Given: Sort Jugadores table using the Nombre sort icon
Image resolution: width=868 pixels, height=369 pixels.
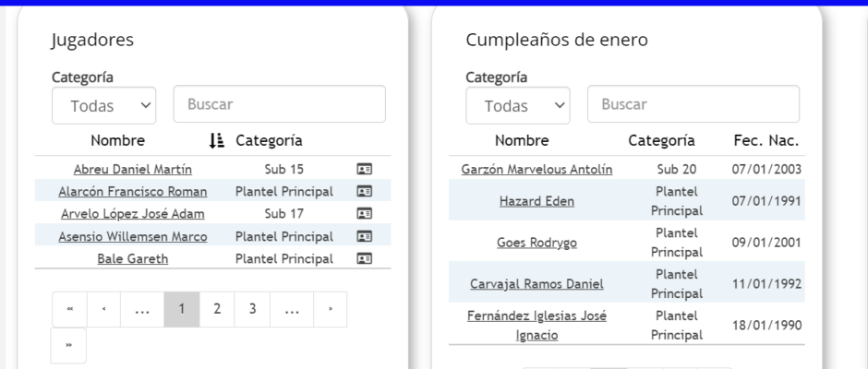Looking at the screenshot, I should click(x=216, y=140).
